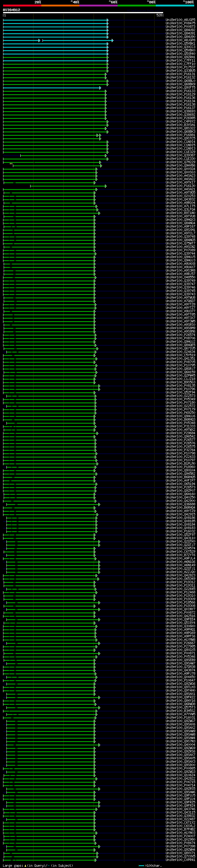Click arrowhead ending the UniRef100_Q40004 bar

coord(99,745)
